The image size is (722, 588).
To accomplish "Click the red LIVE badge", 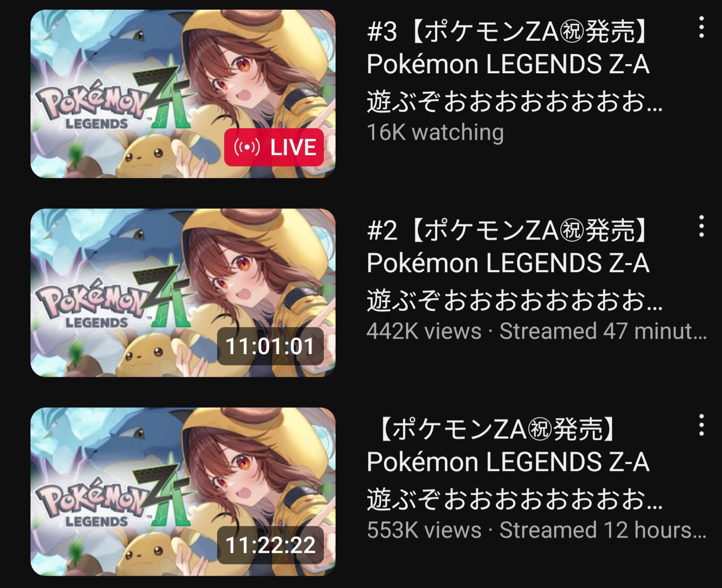I will click(x=274, y=148).
